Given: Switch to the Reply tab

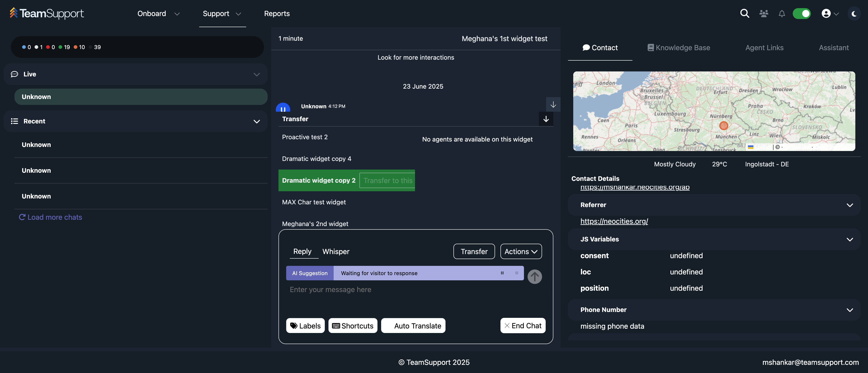Looking at the screenshot, I should pos(302,251).
